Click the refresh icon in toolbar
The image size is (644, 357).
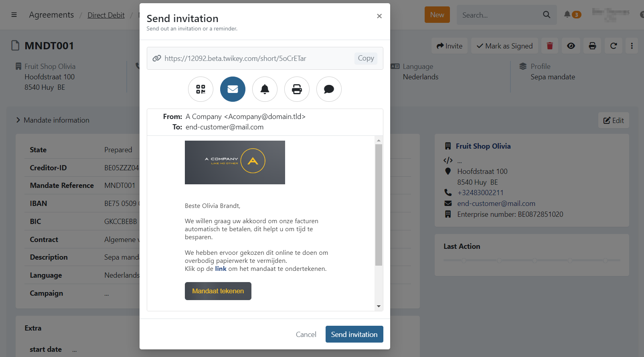pyautogui.click(x=614, y=46)
